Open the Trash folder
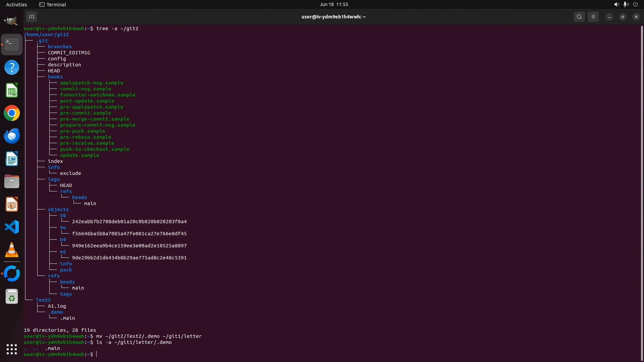 point(12,297)
